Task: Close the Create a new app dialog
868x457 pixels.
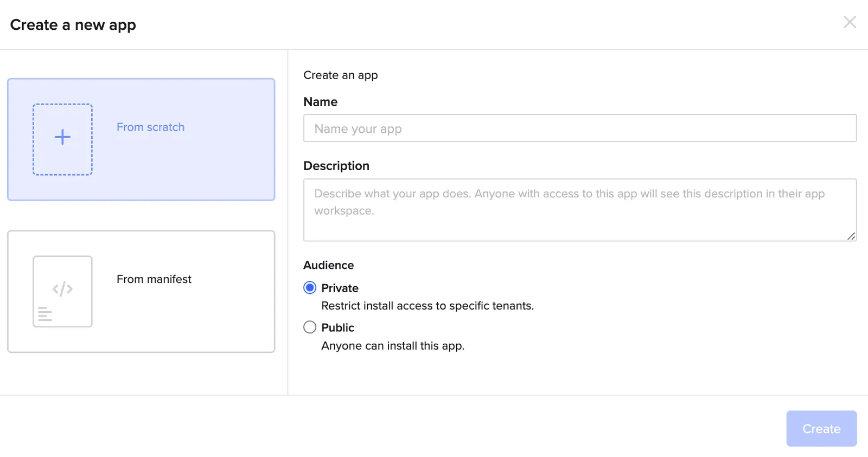Action: [850, 22]
